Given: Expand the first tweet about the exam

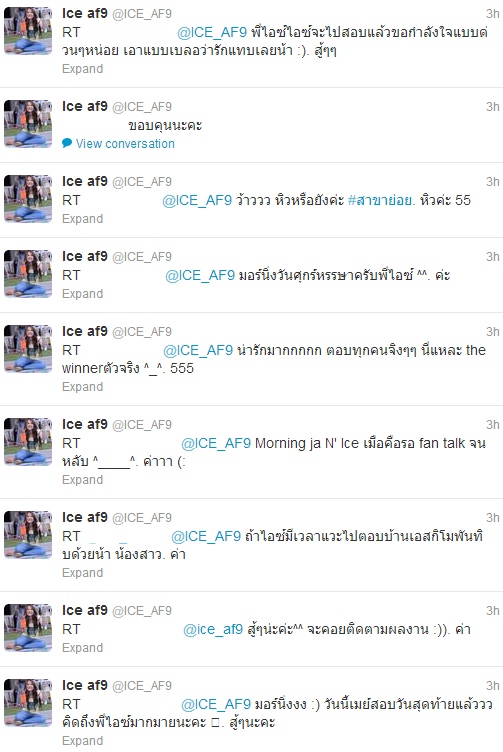Looking at the screenshot, I should pyautogui.click(x=82, y=69).
